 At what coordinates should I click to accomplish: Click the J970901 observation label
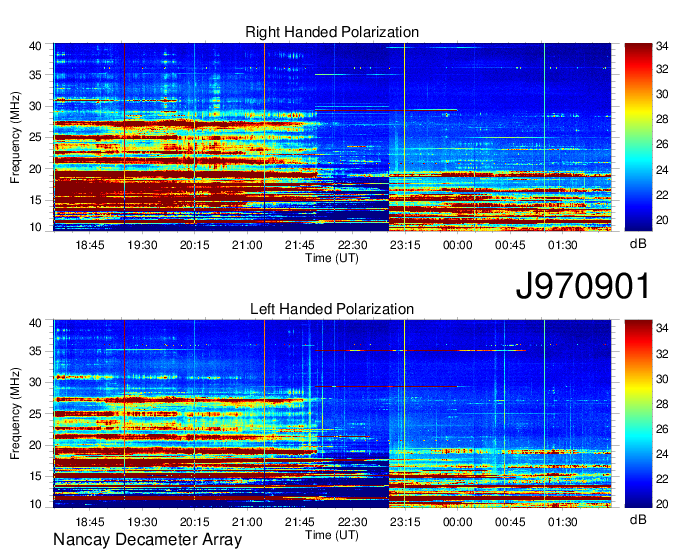pyautogui.click(x=583, y=286)
